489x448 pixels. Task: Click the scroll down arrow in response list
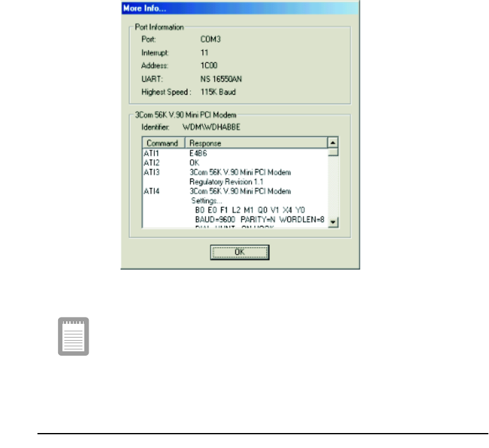coord(333,222)
